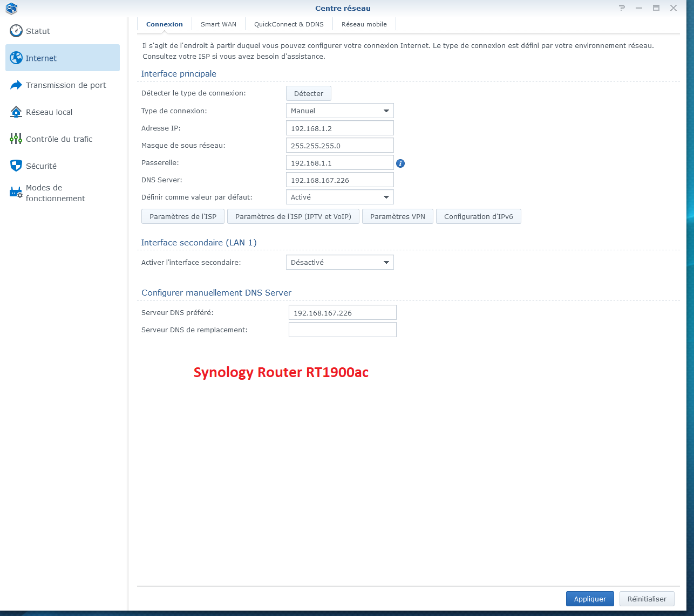The image size is (694, 616).
Task: Switch to the Réseau mobile tab
Action: coord(364,24)
